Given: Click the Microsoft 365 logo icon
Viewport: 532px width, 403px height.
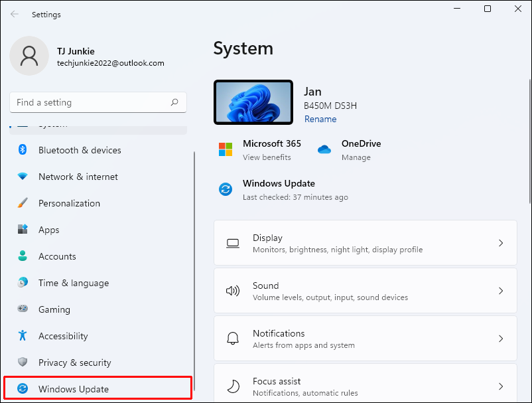Looking at the screenshot, I should pyautogui.click(x=226, y=149).
